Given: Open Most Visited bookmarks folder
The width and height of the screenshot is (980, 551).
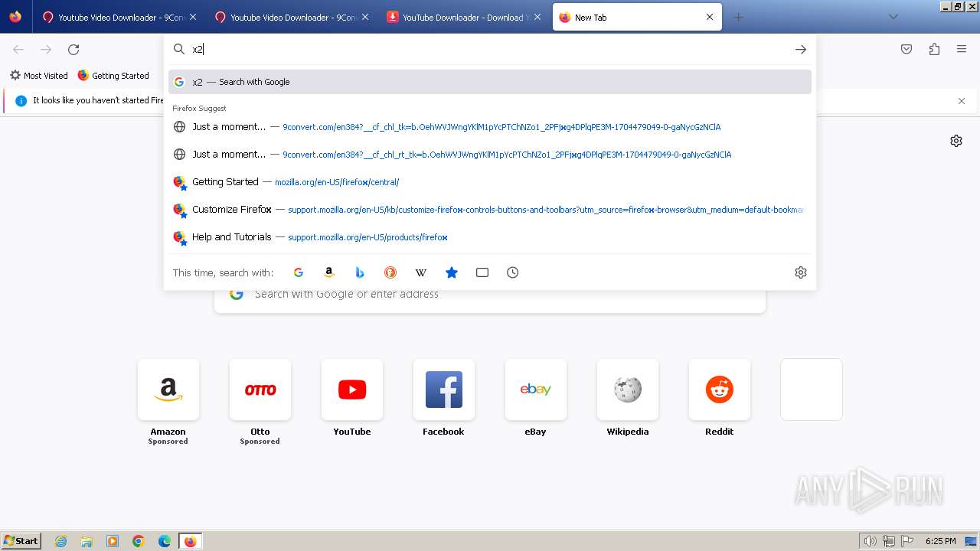Looking at the screenshot, I should point(39,76).
